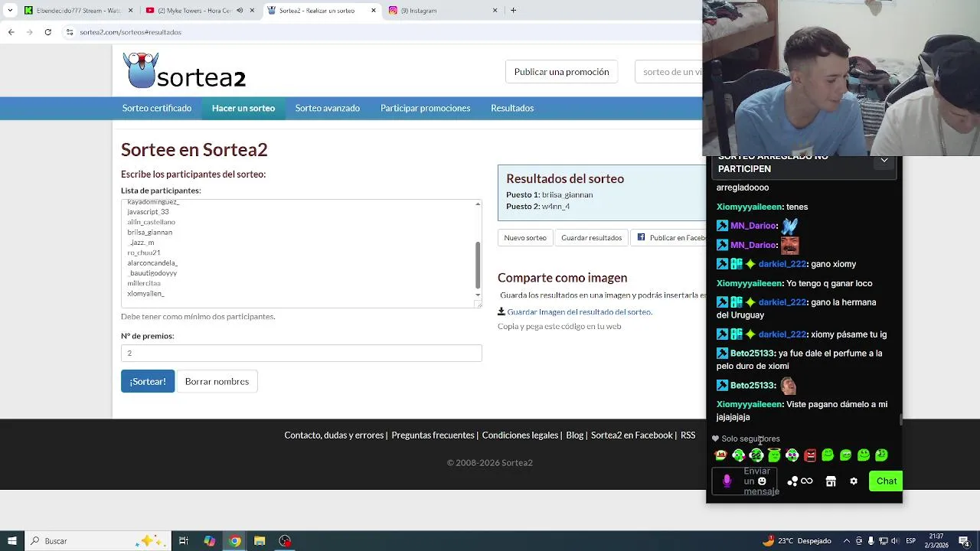The image size is (980, 551).
Task: Click the infinity icon in chat bar
Action: (x=806, y=481)
